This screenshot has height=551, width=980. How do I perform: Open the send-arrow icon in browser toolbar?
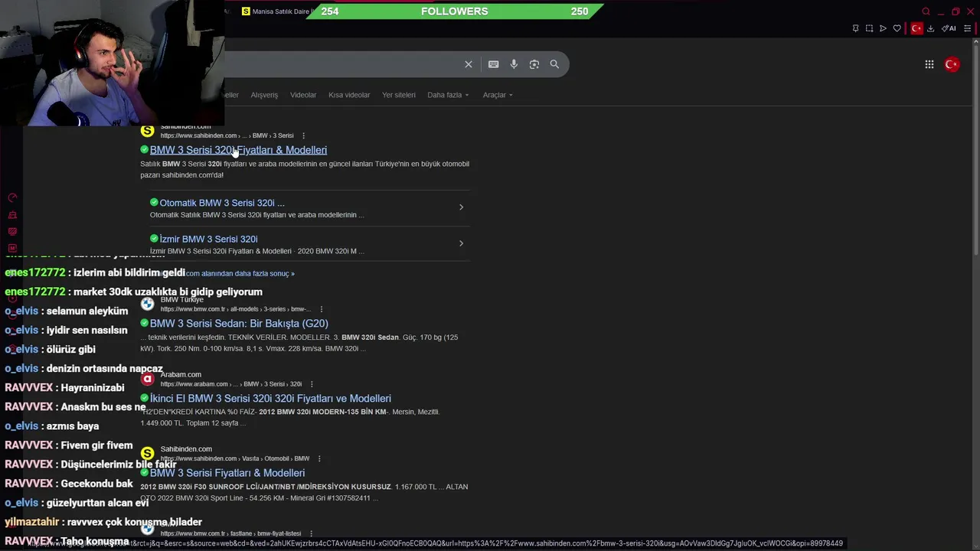(883, 28)
